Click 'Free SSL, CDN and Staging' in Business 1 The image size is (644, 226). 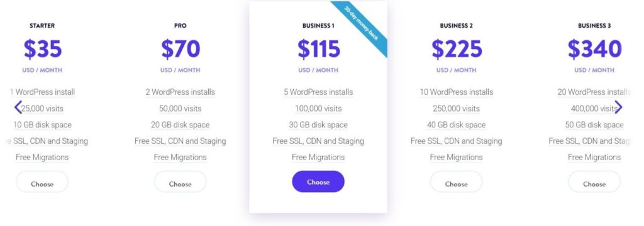click(318, 141)
